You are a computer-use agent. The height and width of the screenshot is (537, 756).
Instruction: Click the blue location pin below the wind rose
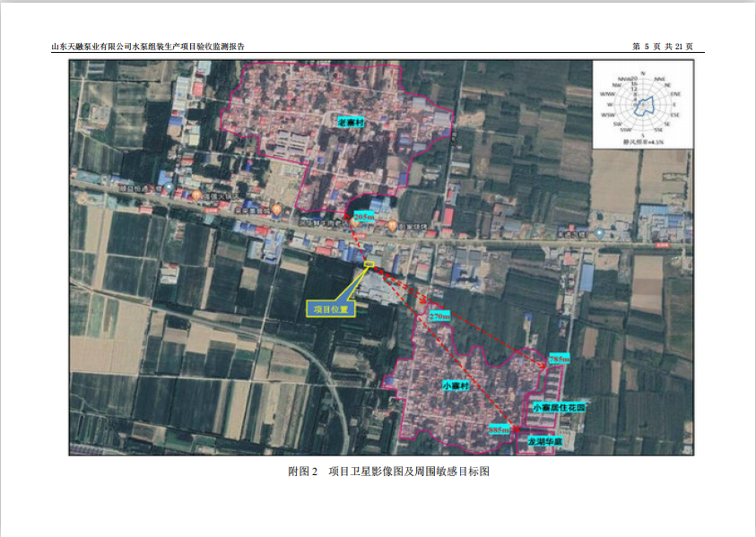click(x=599, y=233)
